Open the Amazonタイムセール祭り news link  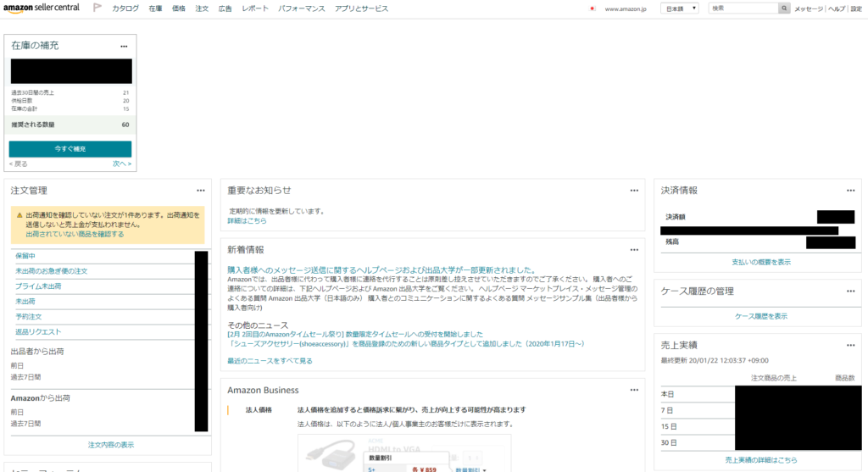click(355, 334)
